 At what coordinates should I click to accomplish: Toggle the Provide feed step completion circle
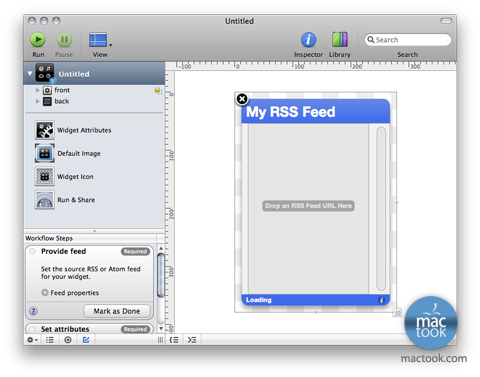pos(32,251)
